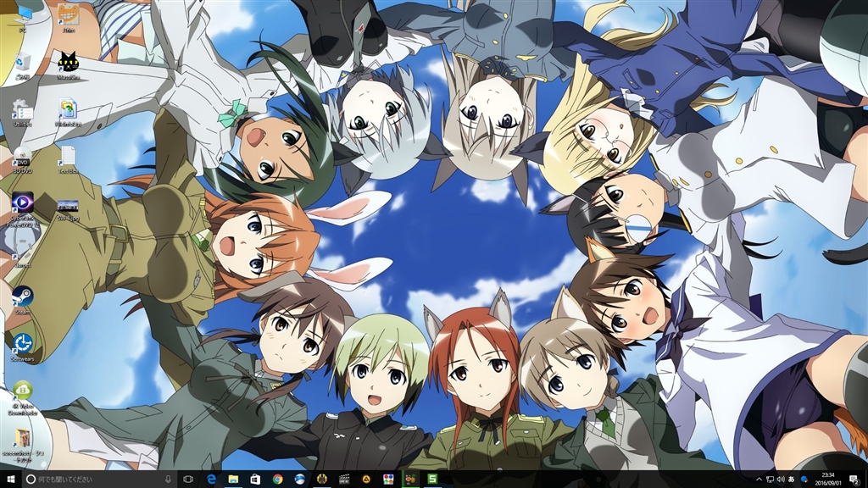This screenshot has width=868, height=488.
Task: Open the PC desktop icon
Action: [x=23, y=17]
